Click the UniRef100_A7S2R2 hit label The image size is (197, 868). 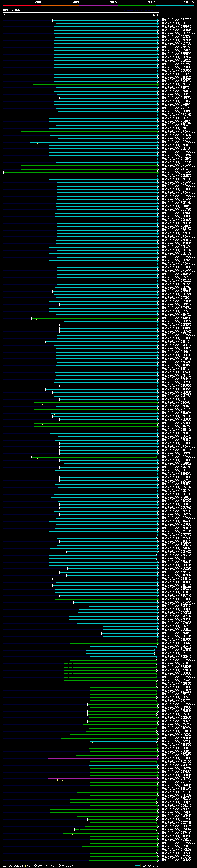177,734
